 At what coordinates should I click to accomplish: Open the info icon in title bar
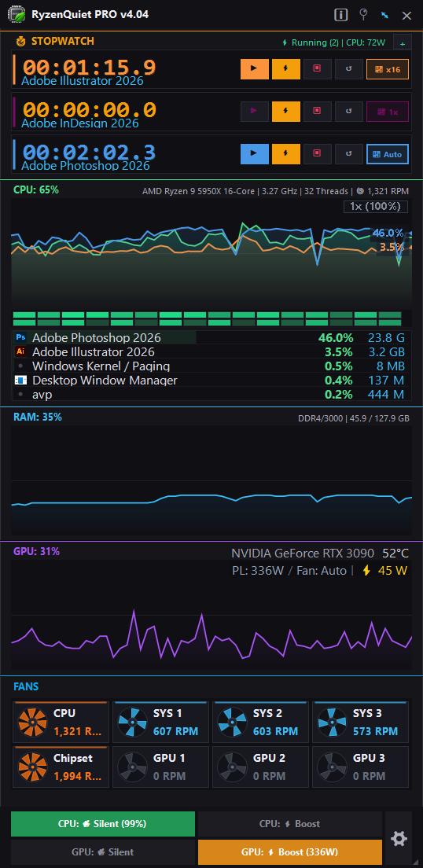pyautogui.click(x=341, y=15)
